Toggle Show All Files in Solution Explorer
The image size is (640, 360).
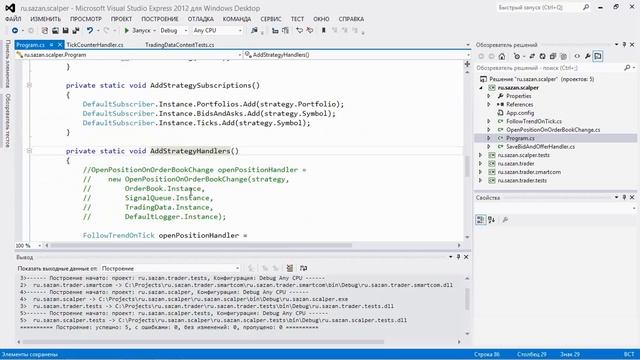coord(564,56)
